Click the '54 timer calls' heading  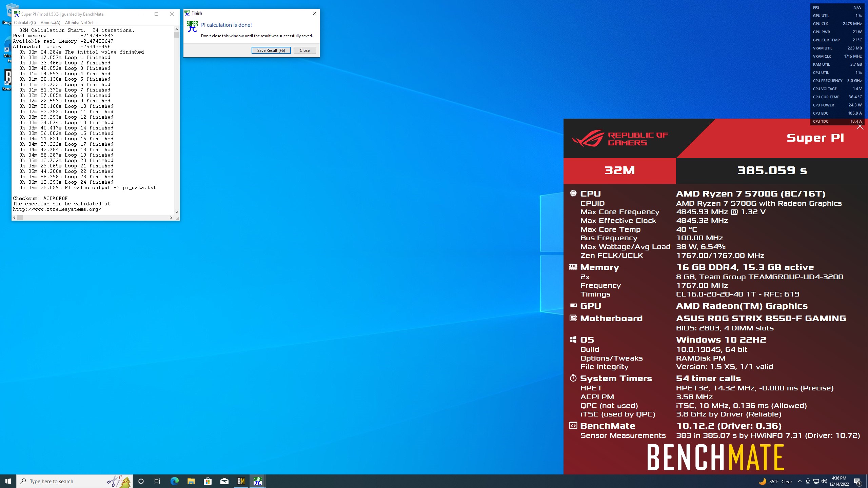[x=708, y=378]
